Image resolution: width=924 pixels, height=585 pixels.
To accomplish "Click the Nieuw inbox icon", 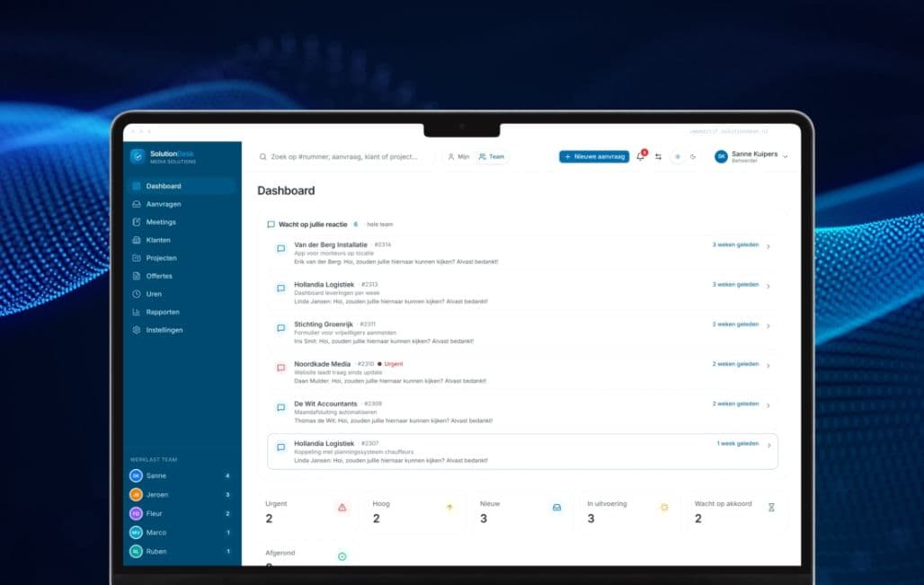I will (557, 507).
